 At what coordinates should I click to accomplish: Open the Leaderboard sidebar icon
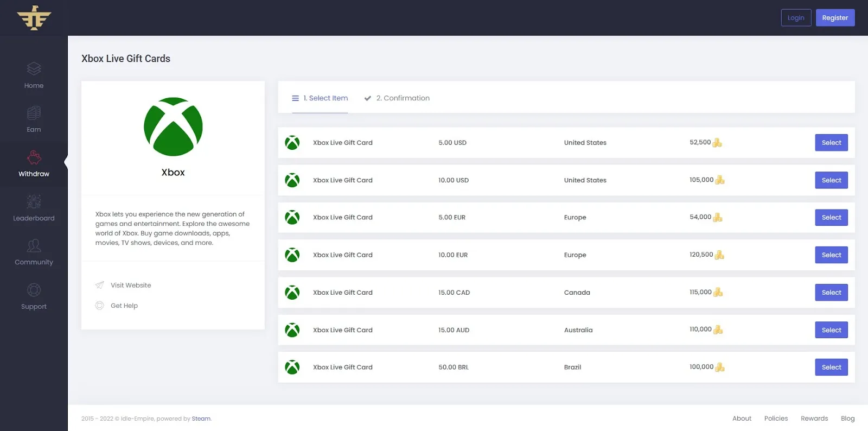point(34,201)
